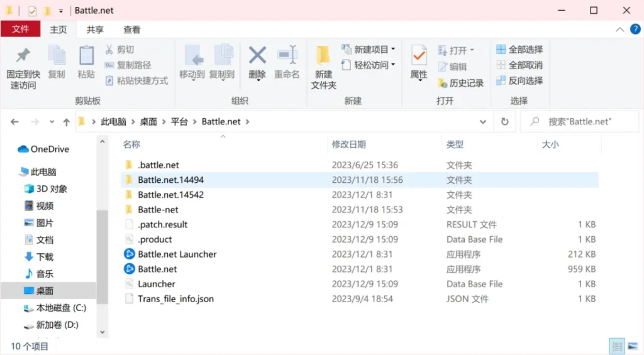Select the .battle.net folder

(359, 165)
